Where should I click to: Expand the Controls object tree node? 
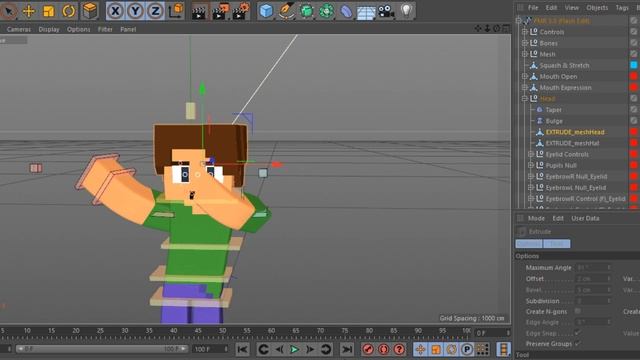pos(525,32)
